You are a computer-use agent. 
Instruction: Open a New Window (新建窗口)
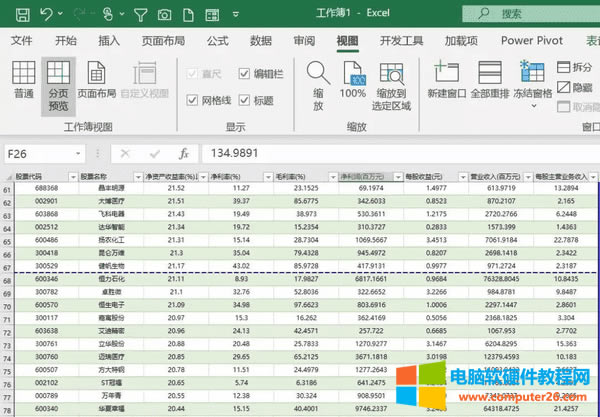[446, 79]
